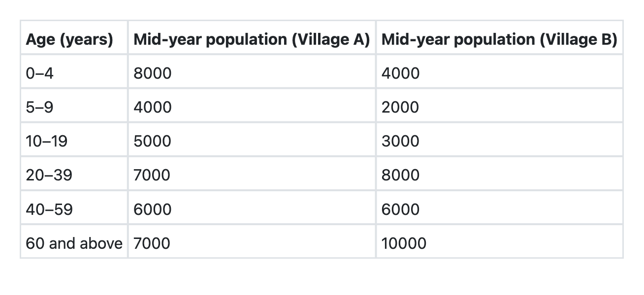Viewport: 644px width, 295px height.
Task: Click Village B population for ages 0–4
Action: [401, 73]
